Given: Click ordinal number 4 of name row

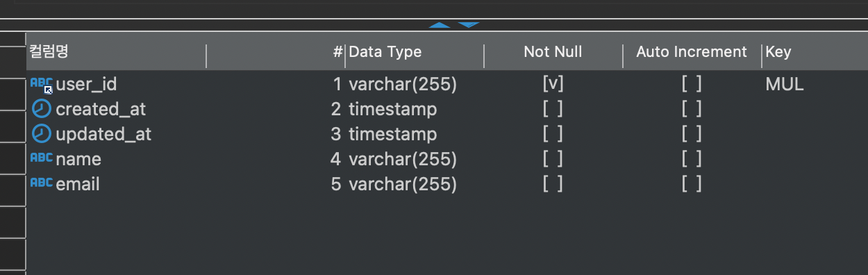Looking at the screenshot, I should (x=336, y=159).
